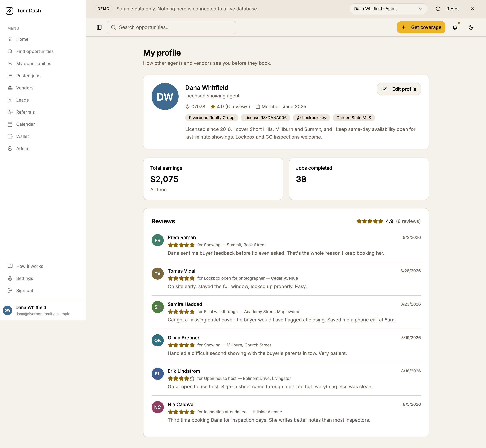
Task: Click Samira Haddad's SH avatar
Action: (x=157, y=307)
